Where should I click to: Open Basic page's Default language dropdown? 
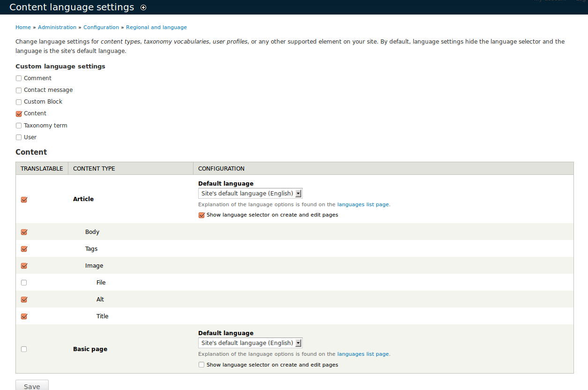[250, 343]
